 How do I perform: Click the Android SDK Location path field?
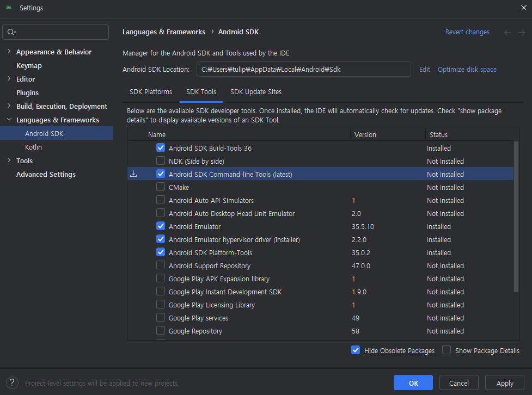tap(304, 69)
